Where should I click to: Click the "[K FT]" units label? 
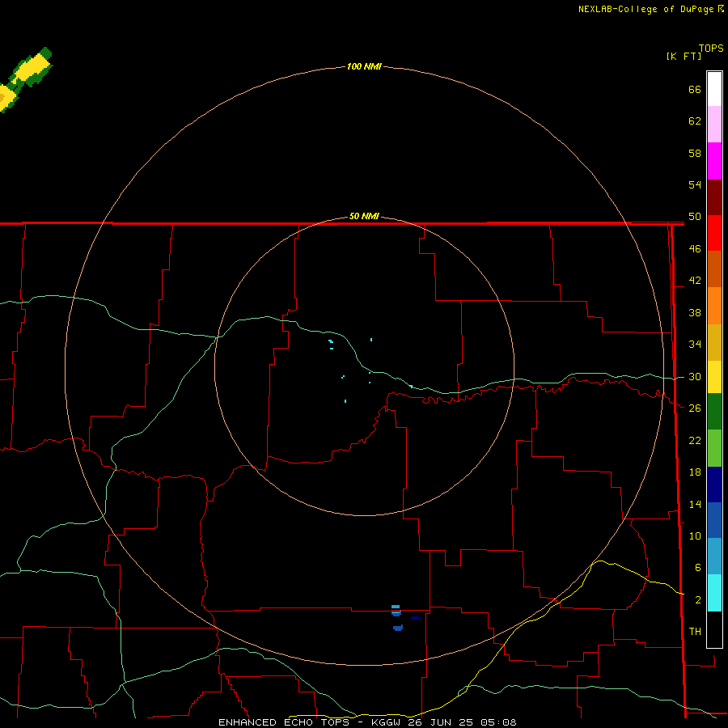tap(684, 56)
